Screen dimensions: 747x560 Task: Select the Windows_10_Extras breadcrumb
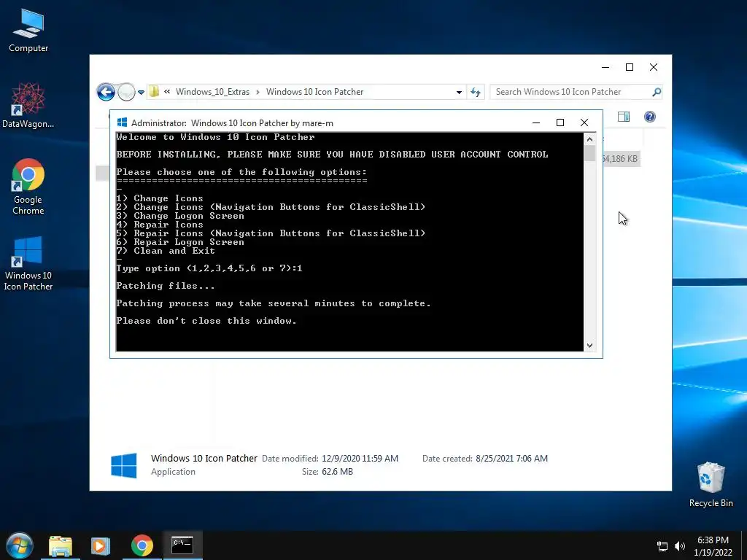(212, 92)
